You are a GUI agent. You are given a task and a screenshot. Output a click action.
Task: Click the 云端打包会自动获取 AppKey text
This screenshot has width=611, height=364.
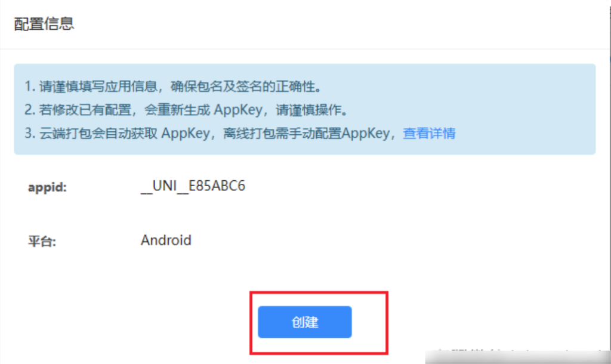click(x=124, y=133)
